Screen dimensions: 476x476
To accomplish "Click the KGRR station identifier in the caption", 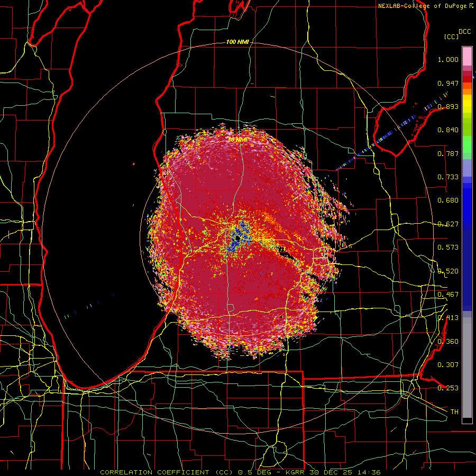I will click(296, 472).
